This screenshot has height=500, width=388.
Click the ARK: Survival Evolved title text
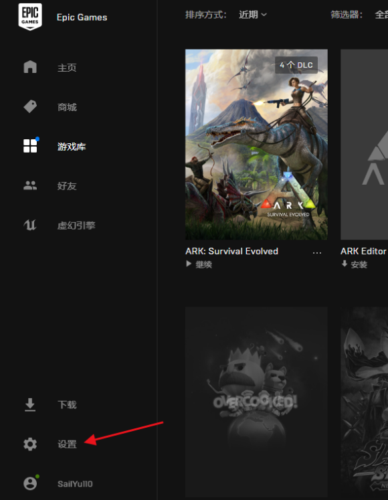(x=232, y=251)
